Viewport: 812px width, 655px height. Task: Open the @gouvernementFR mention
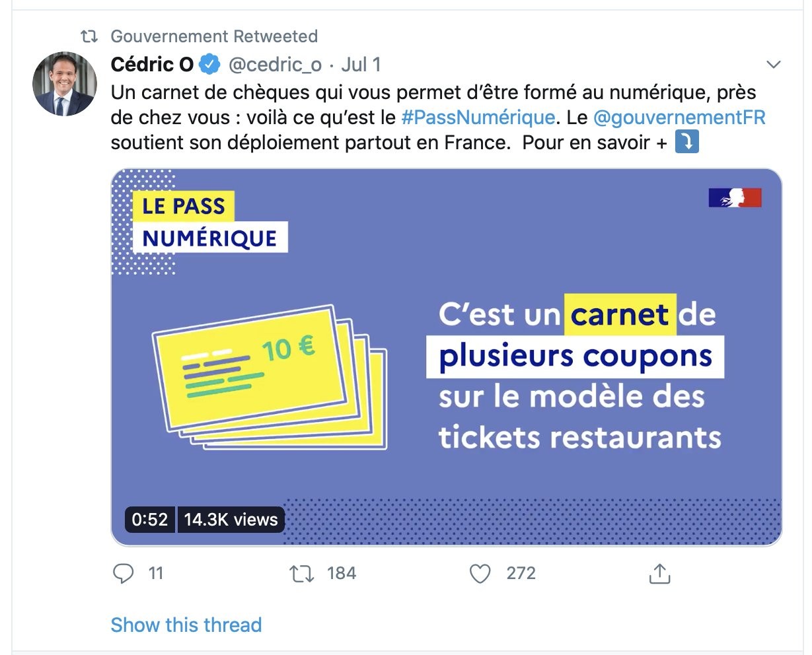coord(680,118)
